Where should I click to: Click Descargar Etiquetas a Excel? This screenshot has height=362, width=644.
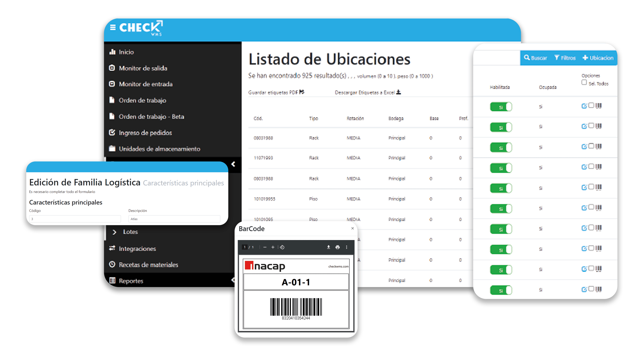[368, 92]
